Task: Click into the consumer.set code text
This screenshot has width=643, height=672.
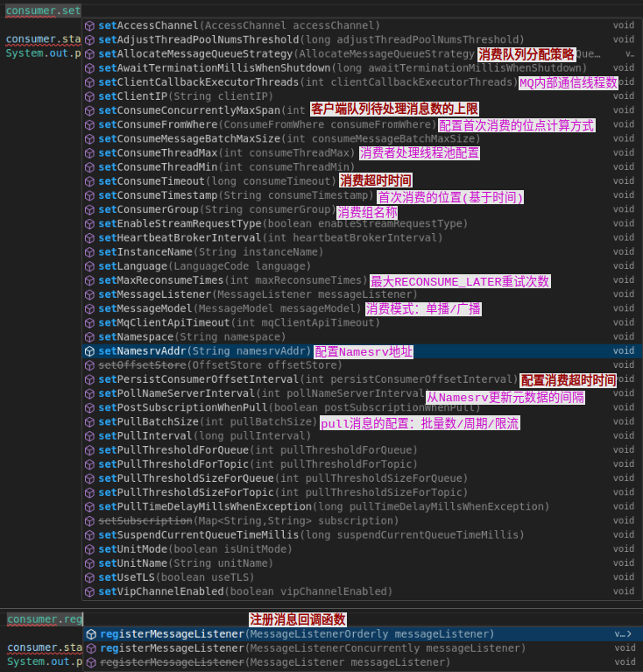Action: point(43,11)
